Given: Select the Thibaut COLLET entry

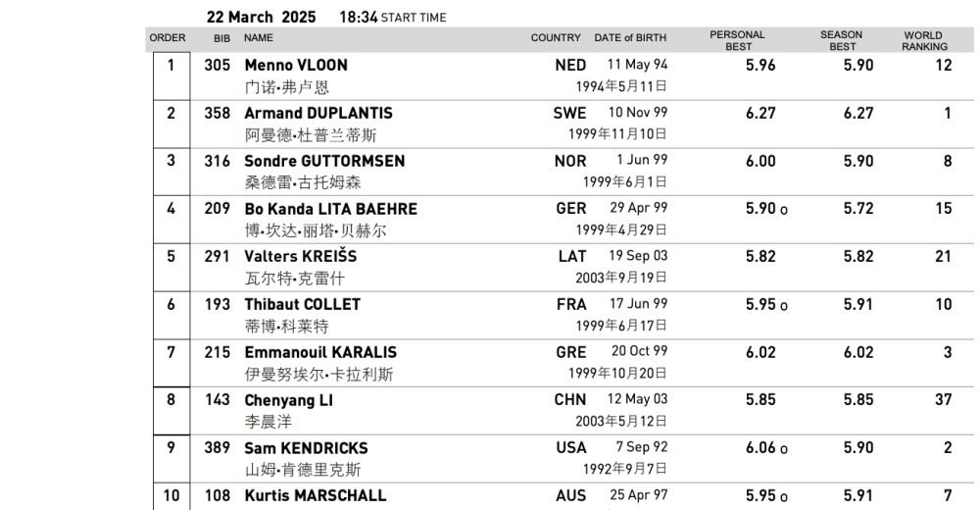Looking at the screenshot, I should click(302, 304).
